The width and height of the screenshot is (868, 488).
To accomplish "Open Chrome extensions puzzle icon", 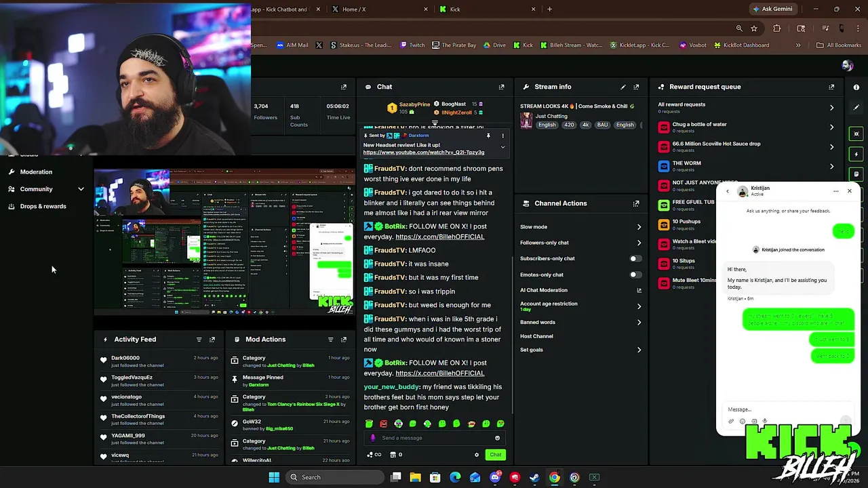I will pyautogui.click(x=777, y=28).
